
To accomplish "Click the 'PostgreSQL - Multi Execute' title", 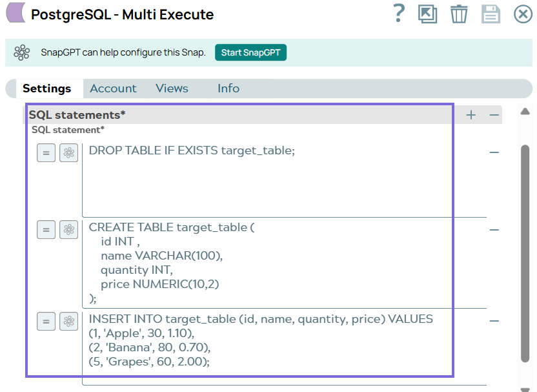I will pos(122,15).
